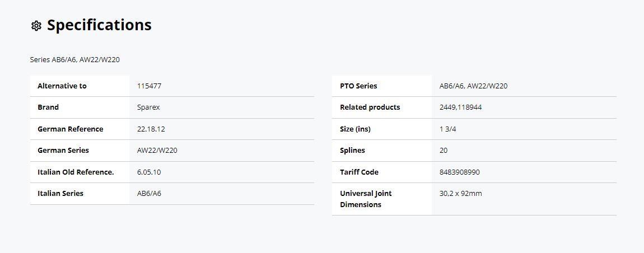The height and width of the screenshot is (253, 644).
Task: Click the Specifications gear icon
Action: click(36, 26)
